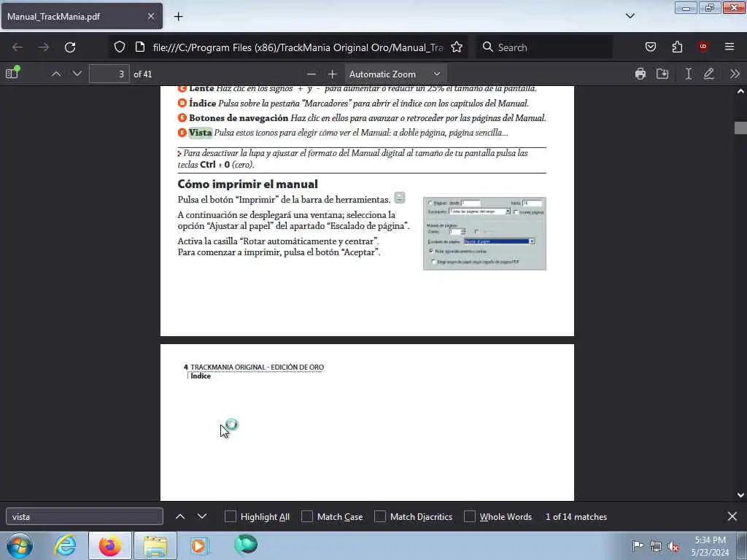Find previous match of vista
This screenshot has width=747, height=560.
click(x=180, y=517)
